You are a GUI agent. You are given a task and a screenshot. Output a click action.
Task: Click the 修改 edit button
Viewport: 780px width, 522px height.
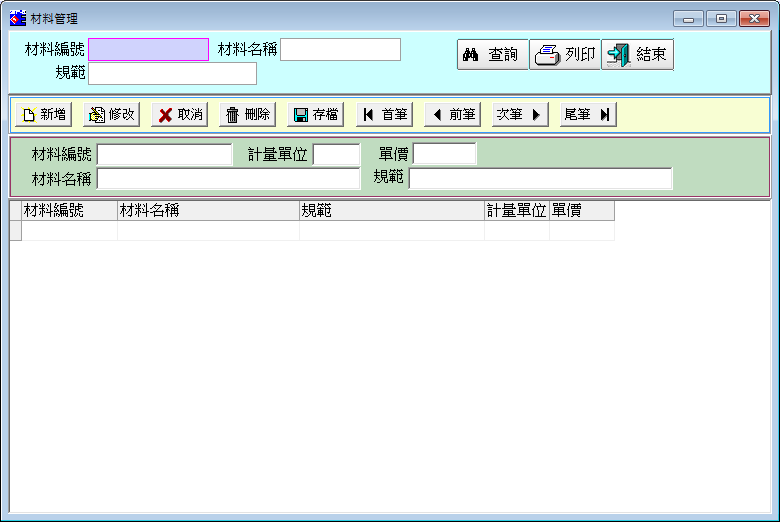pyautogui.click(x=111, y=114)
